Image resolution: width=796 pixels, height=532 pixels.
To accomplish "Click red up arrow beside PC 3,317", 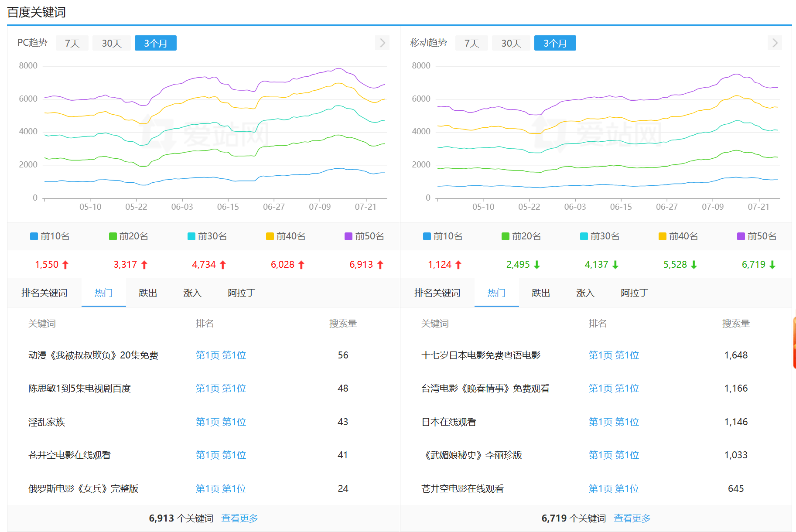I will (x=144, y=265).
